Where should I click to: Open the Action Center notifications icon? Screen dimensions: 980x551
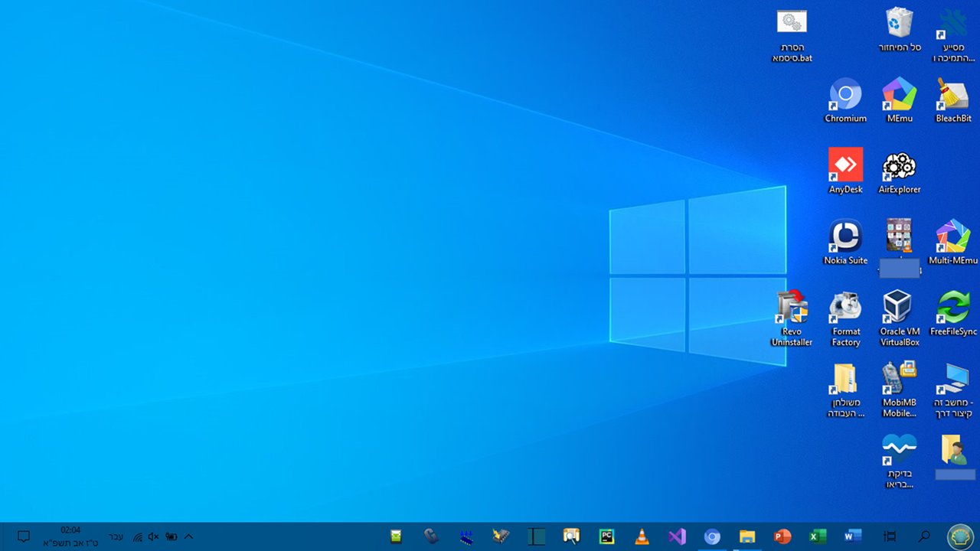[23, 536]
